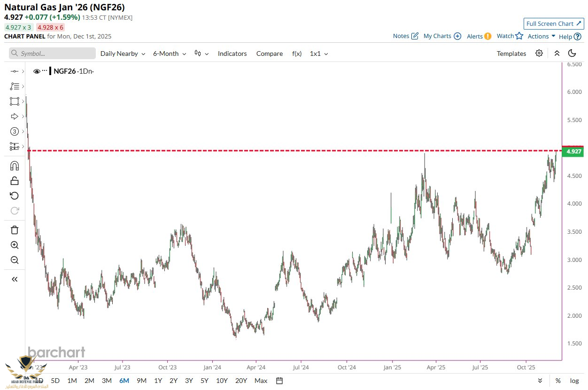Zoom in using the magnifier plus icon
The height and width of the screenshot is (390, 588).
coord(15,245)
